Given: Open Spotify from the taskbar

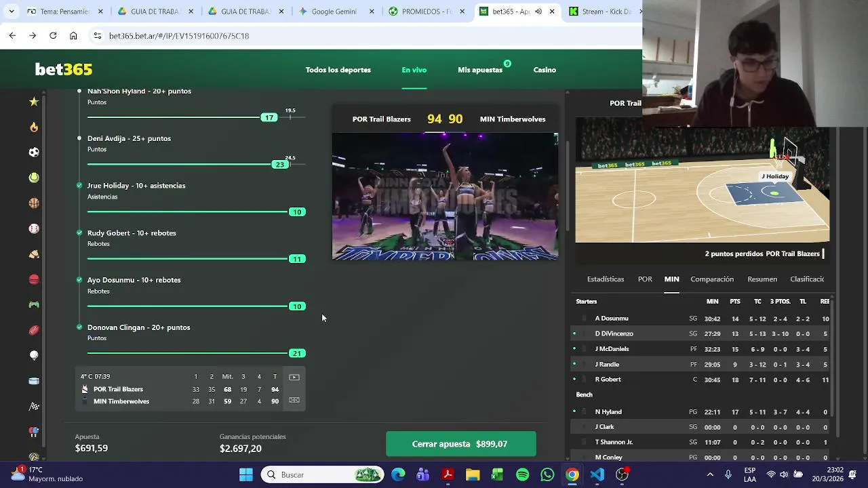Looking at the screenshot, I should [522, 474].
